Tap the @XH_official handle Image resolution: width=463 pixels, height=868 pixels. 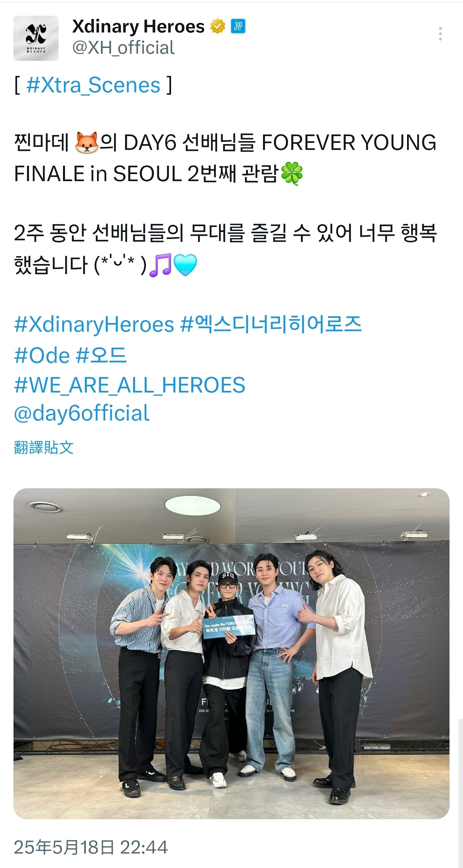click(123, 48)
